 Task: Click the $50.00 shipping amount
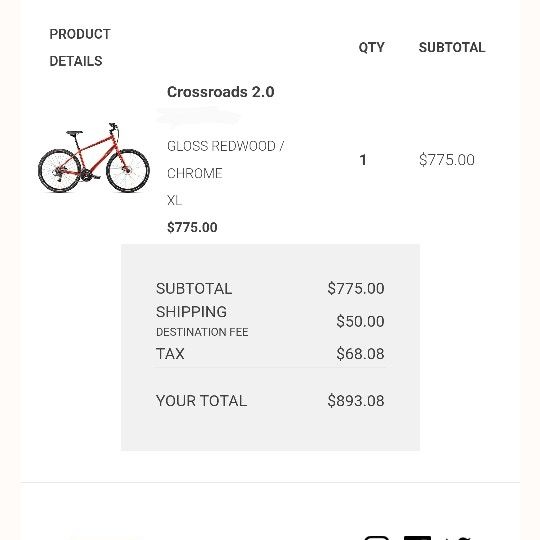[x=360, y=321]
